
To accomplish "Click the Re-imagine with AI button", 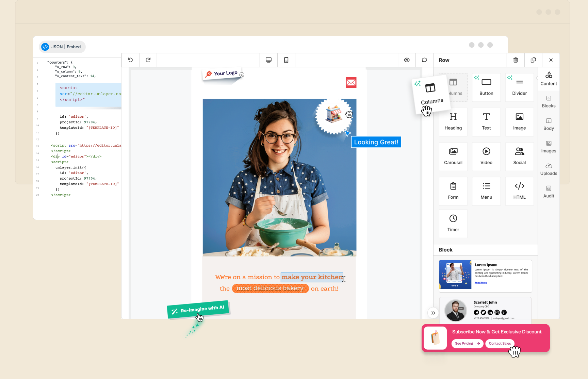I will click(198, 310).
